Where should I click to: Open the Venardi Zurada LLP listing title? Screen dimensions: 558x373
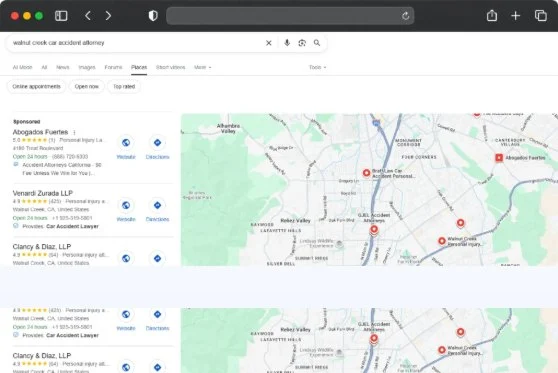click(x=43, y=193)
